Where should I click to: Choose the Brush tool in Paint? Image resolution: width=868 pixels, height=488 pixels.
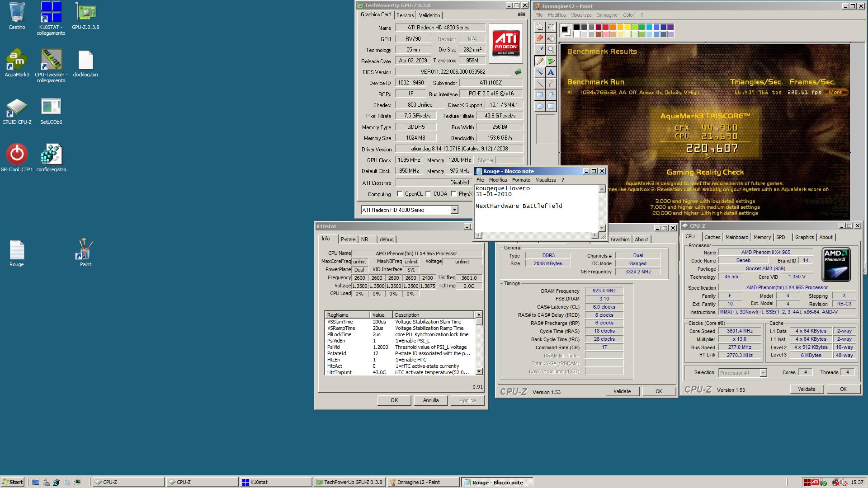[551, 61]
